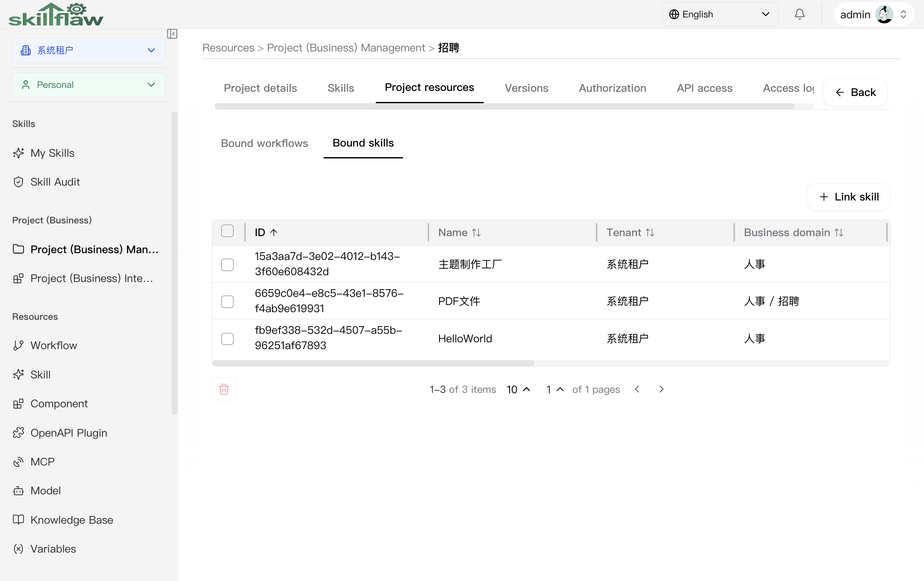Image resolution: width=924 pixels, height=581 pixels.
Task: Open the English language dropdown
Action: click(720, 14)
